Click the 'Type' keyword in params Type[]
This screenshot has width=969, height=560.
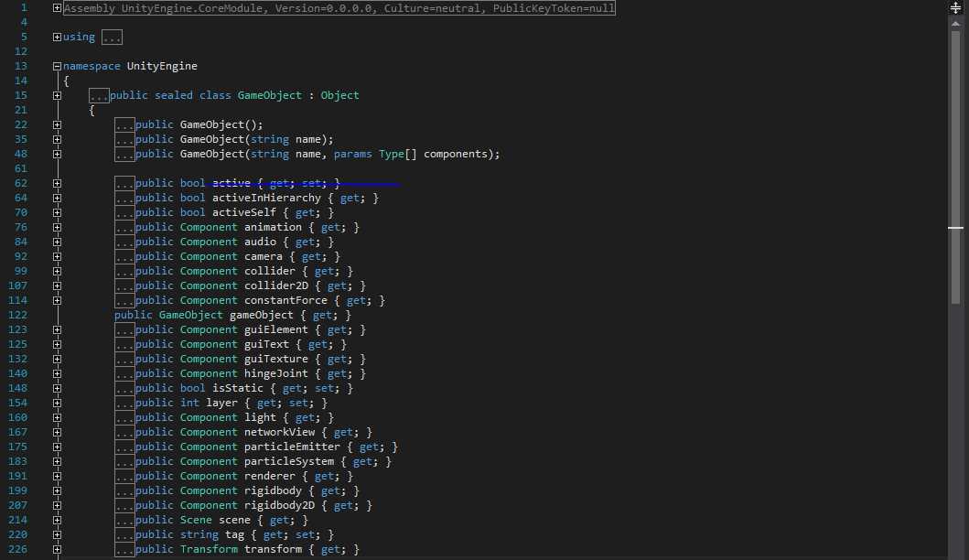tap(392, 154)
